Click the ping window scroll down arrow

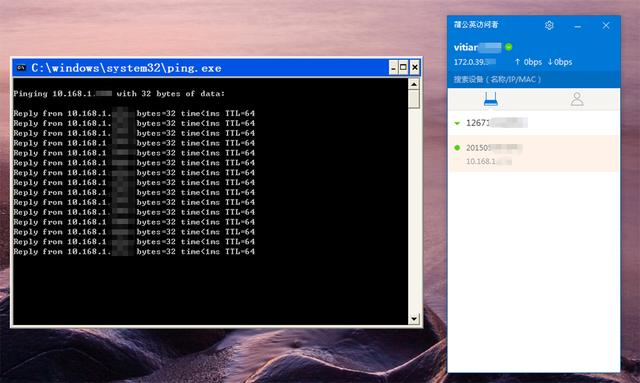414,319
